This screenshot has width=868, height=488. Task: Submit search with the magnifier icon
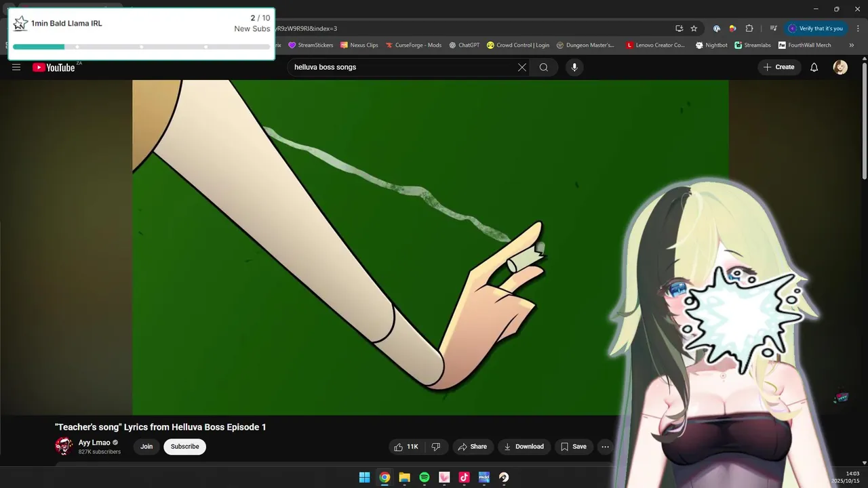[x=544, y=67]
